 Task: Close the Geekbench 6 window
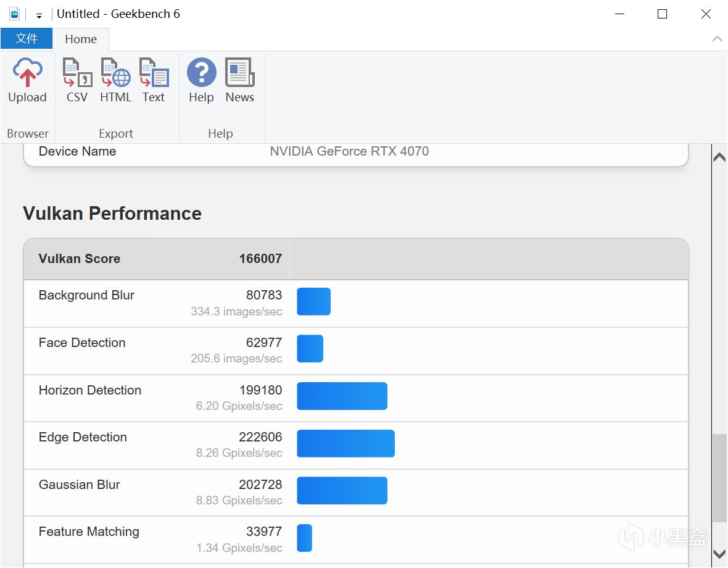point(706,14)
